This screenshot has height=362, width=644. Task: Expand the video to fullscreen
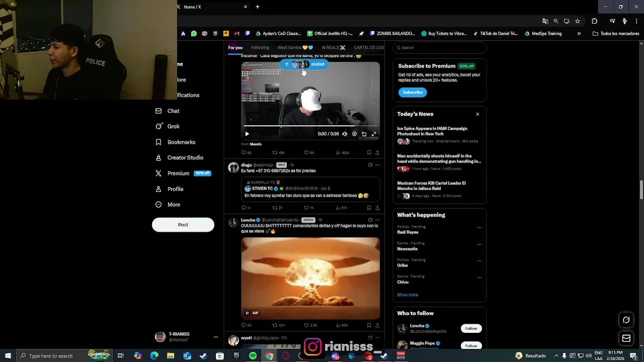coord(373,134)
